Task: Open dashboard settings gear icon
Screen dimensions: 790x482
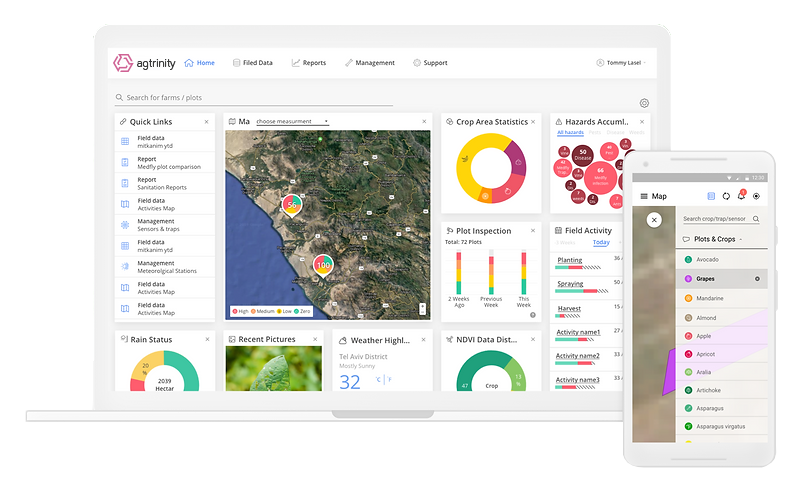Action: pos(644,103)
